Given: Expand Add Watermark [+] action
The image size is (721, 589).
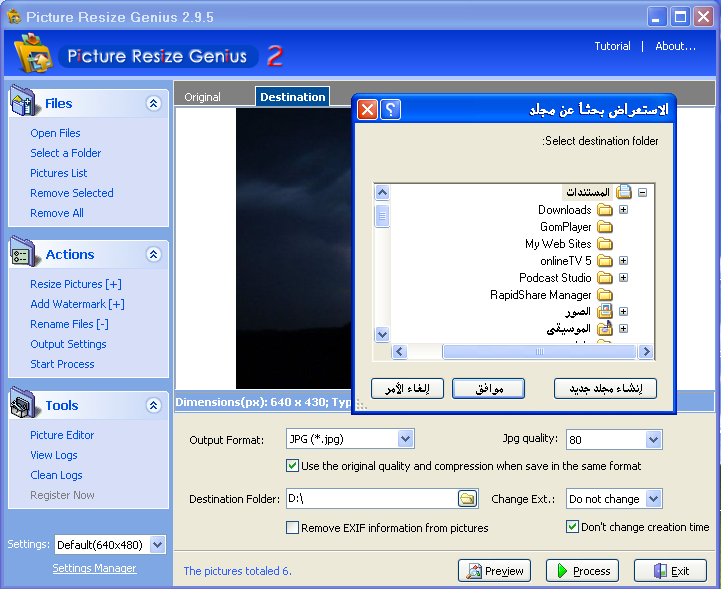Looking at the screenshot, I should coord(77,304).
